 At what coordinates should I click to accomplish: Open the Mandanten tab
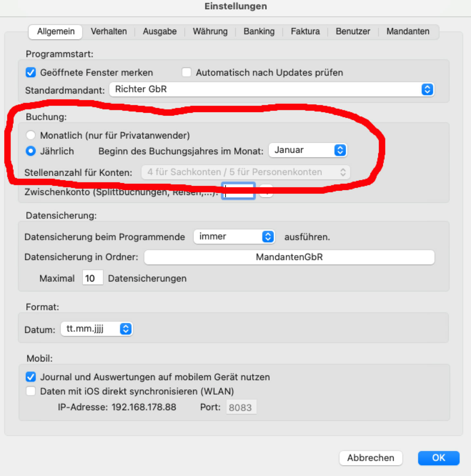pos(408,31)
